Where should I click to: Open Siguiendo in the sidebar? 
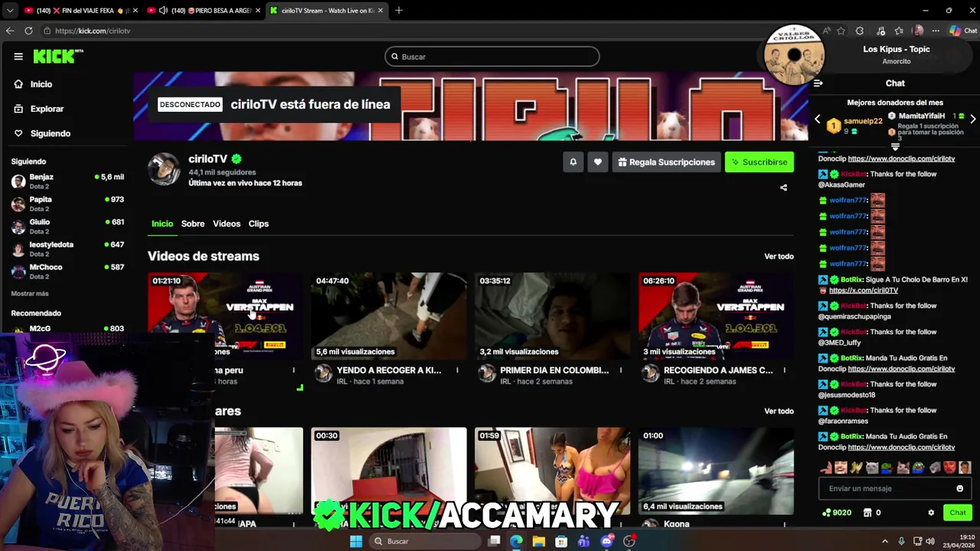pos(42,133)
